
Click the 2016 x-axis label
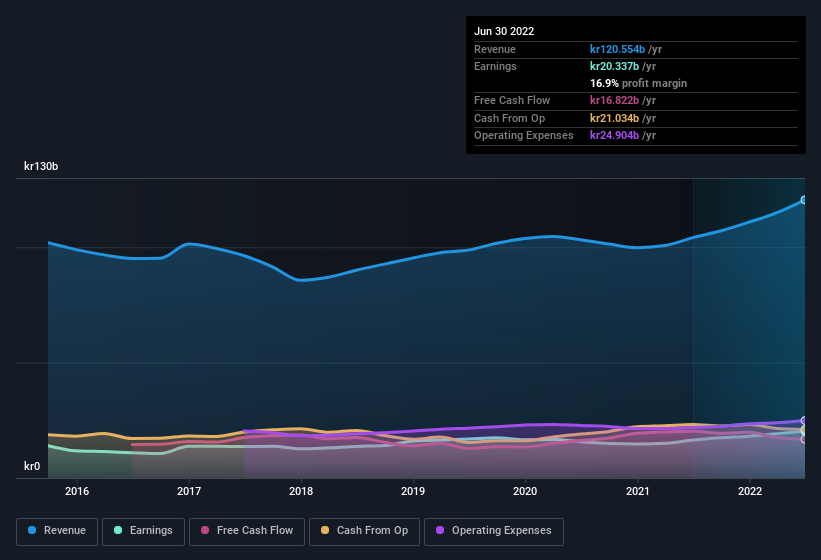(x=77, y=491)
